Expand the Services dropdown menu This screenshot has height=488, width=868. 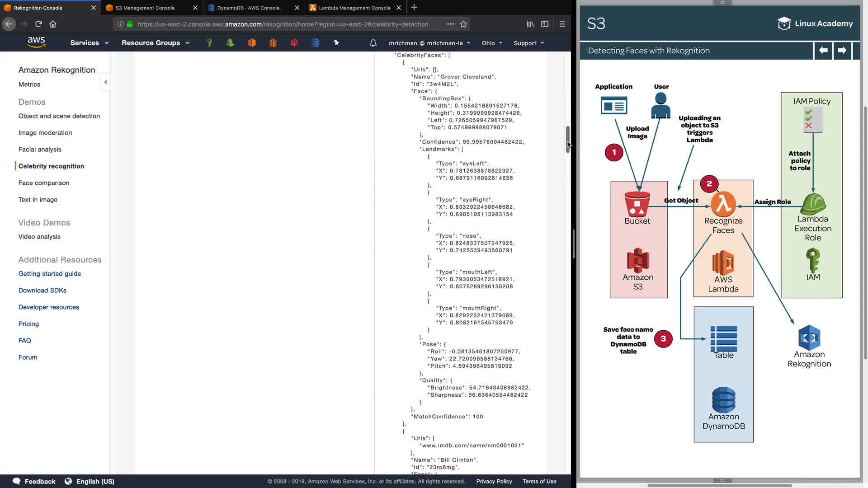89,43
